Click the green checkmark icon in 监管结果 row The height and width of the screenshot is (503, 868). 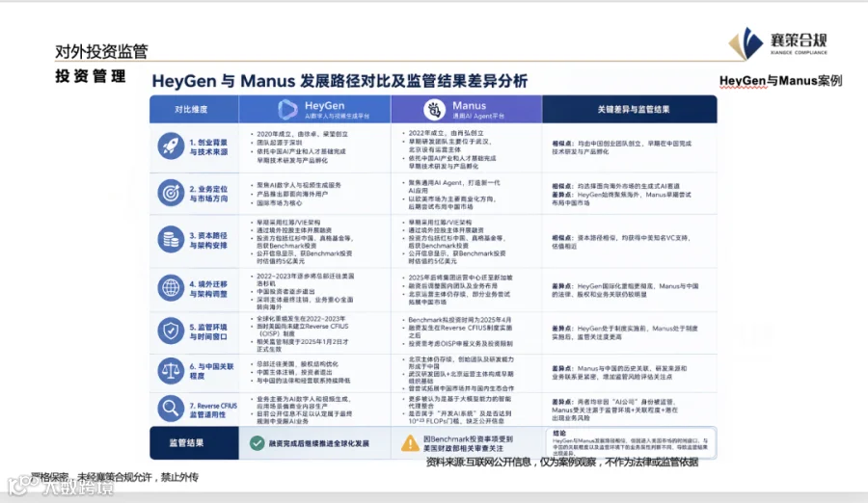click(257, 443)
